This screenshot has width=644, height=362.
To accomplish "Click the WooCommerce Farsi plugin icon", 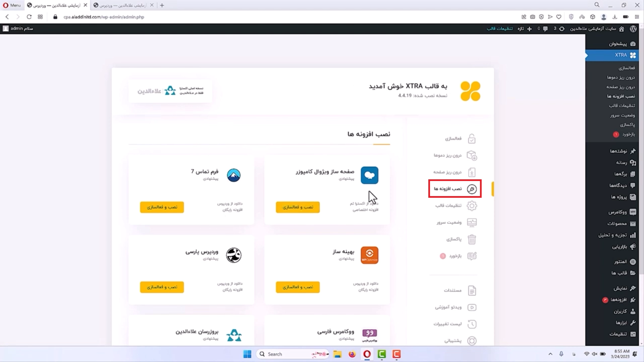I will coord(370,335).
